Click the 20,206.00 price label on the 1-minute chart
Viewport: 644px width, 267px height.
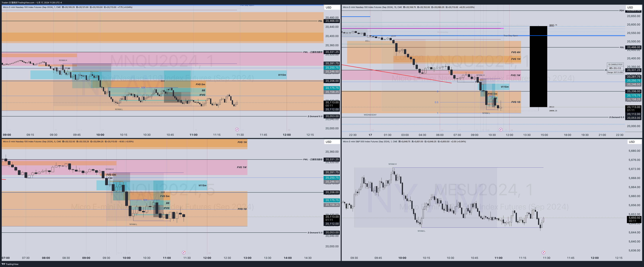[x=332, y=81]
